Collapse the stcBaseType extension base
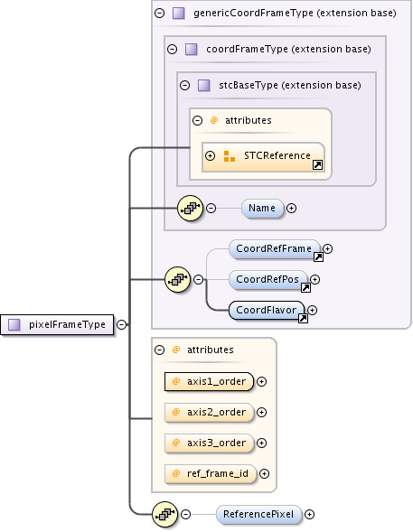Image resolution: width=413 pixels, height=532 pixels. click(184, 85)
